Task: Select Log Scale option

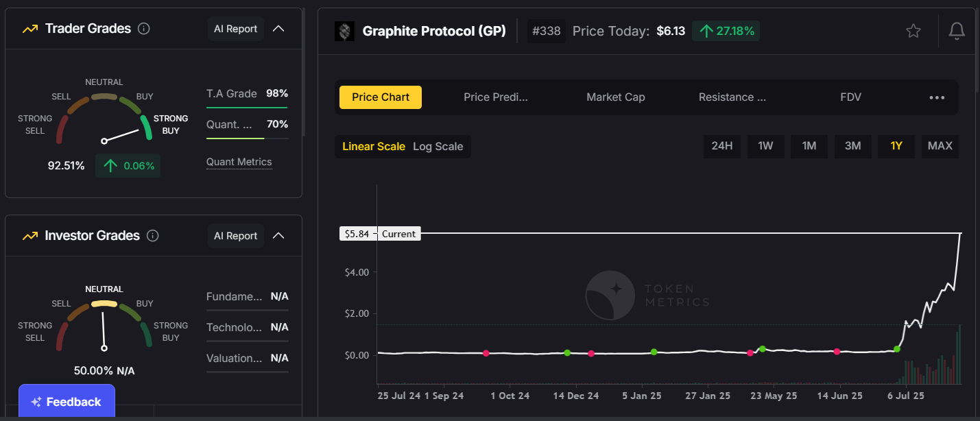Action: coord(438,147)
